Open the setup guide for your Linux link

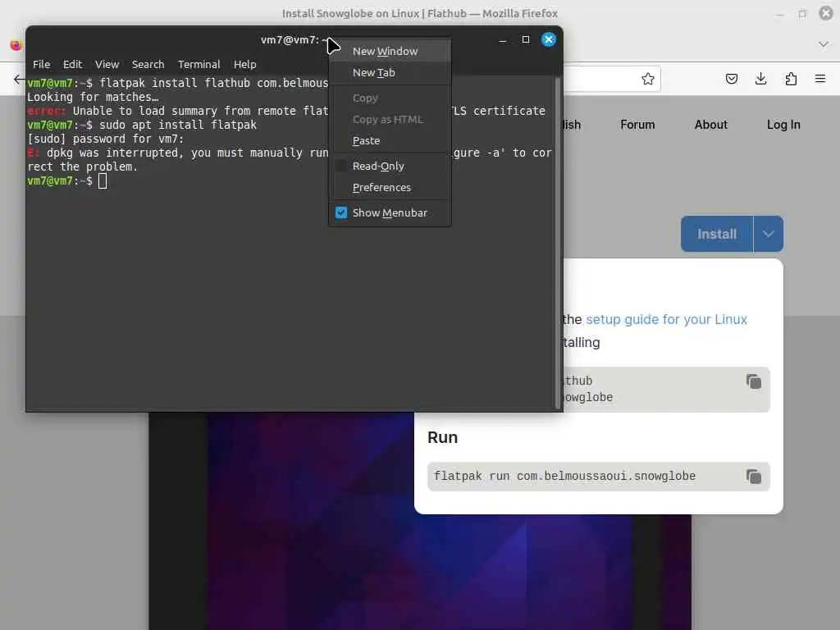pyautogui.click(x=666, y=320)
